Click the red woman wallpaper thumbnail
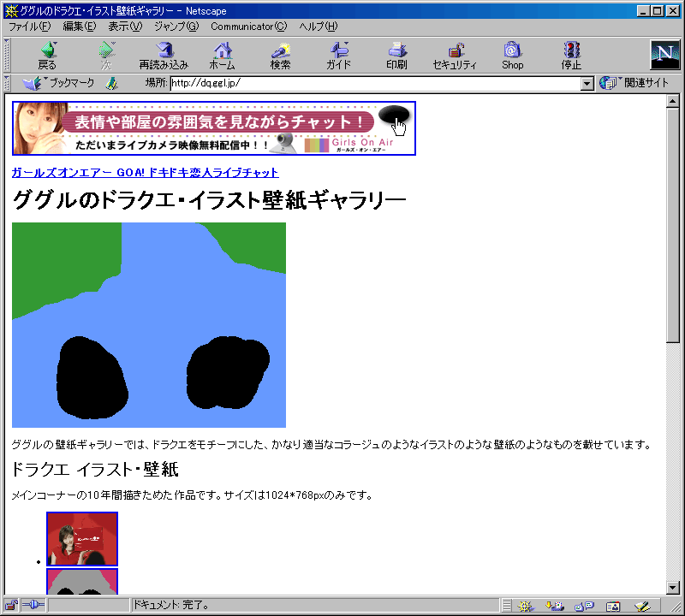This screenshot has height=616, width=685. (x=82, y=539)
